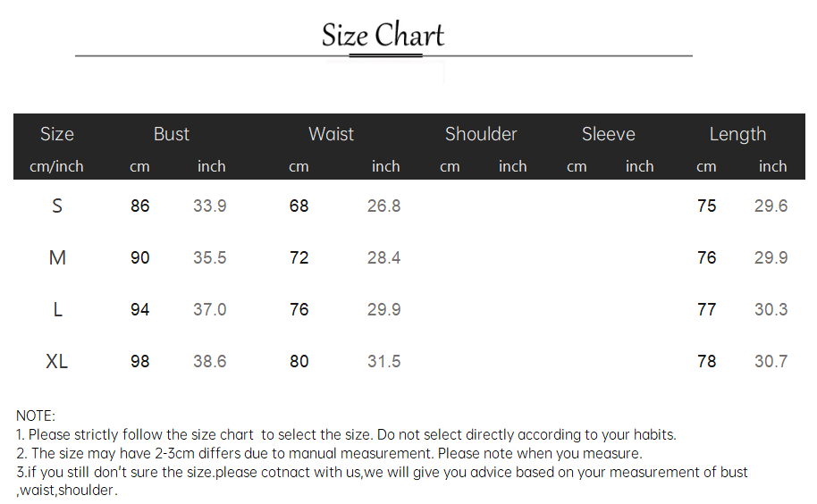This screenshot has width=817, height=504.
Task: Click length inch value 30.7
Action: 771,361
